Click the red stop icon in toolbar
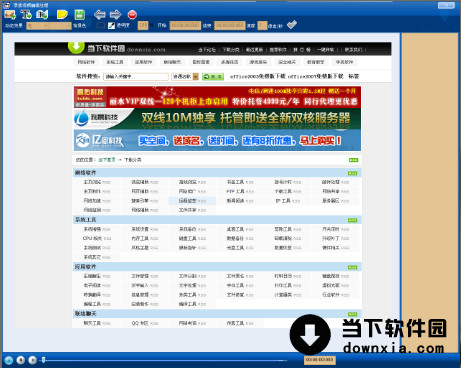 pyautogui.click(x=132, y=15)
